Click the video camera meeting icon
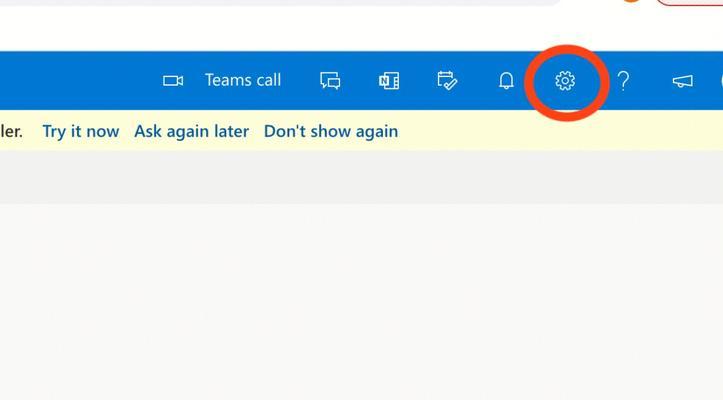Screen dimensions: 723x400 (173, 81)
